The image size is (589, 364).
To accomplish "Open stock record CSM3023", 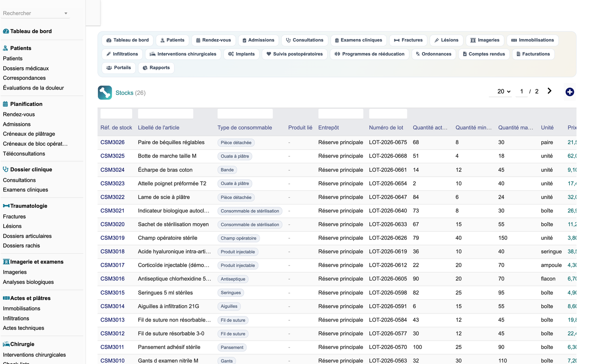I will (x=113, y=184).
